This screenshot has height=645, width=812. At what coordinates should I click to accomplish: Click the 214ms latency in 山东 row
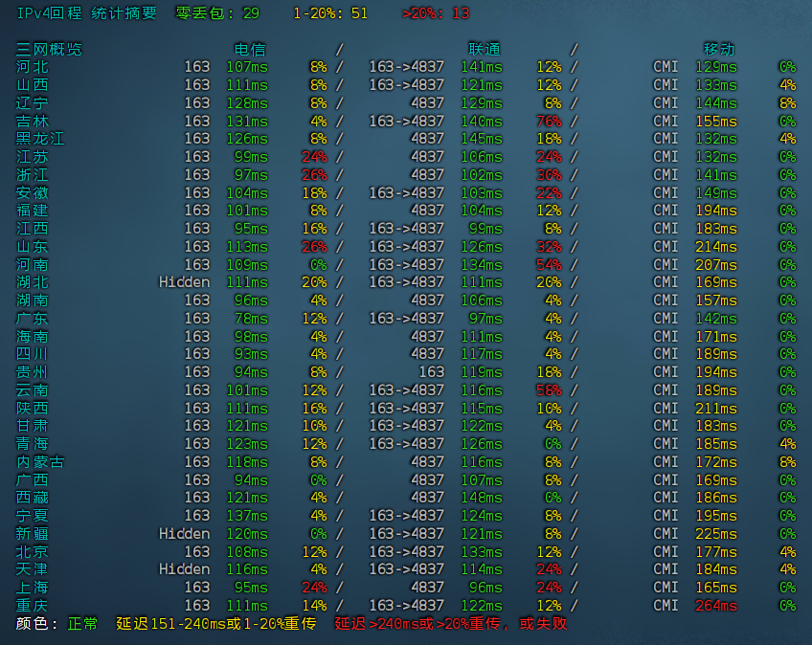point(715,246)
